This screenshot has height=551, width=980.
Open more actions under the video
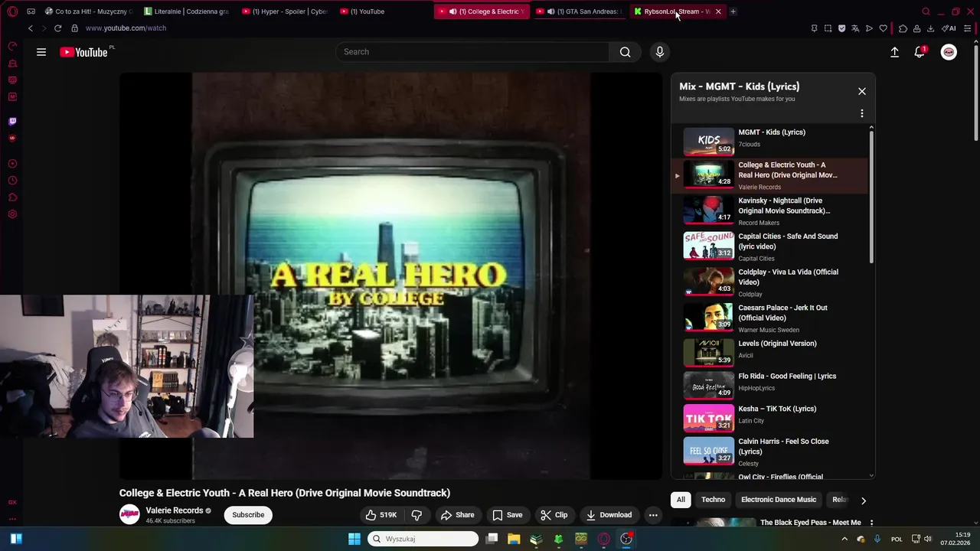point(653,515)
